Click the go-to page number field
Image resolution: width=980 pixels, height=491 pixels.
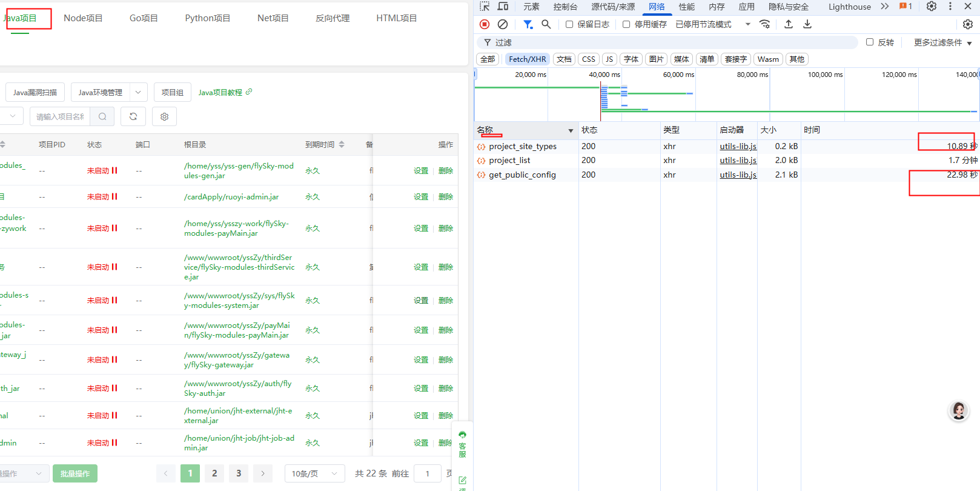pyautogui.click(x=428, y=473)
